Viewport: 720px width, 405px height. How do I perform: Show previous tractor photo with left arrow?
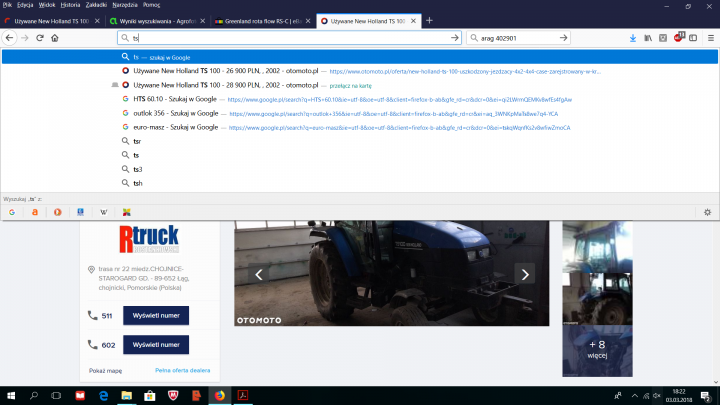(x=259, y=274)
